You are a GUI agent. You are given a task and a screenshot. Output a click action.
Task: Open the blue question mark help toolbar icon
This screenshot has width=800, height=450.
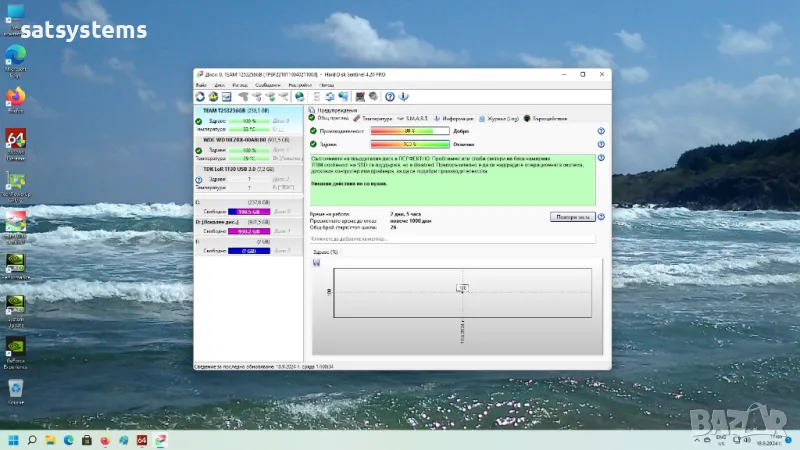[x=390, y=96]
